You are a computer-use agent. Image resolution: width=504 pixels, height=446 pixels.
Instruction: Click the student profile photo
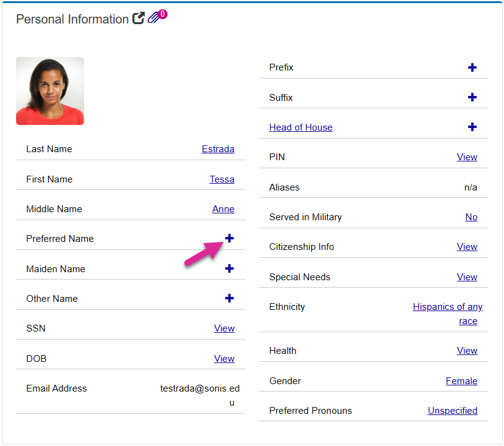coord(50,91)
